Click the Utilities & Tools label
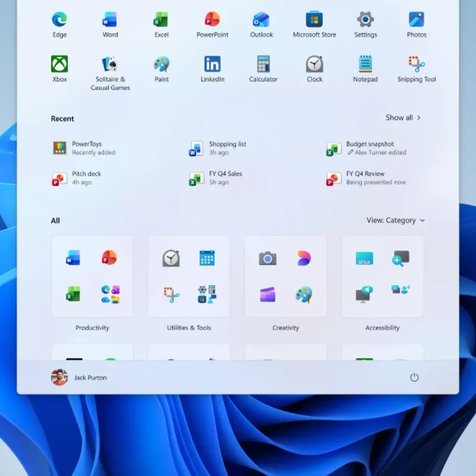 189,328
